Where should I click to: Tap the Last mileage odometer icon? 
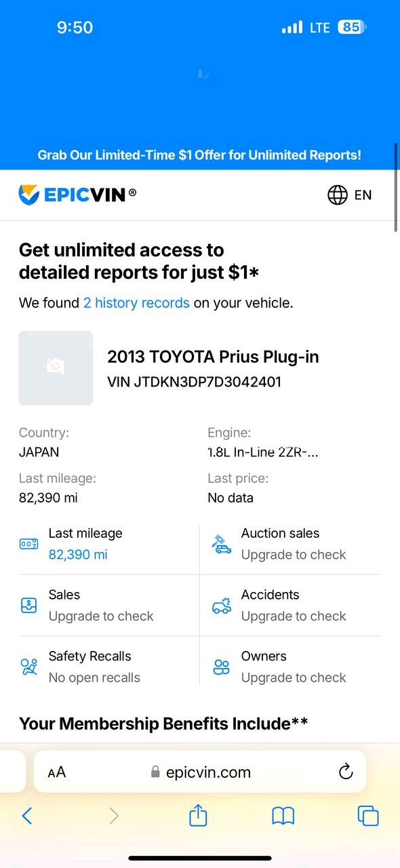coord(29,544)
